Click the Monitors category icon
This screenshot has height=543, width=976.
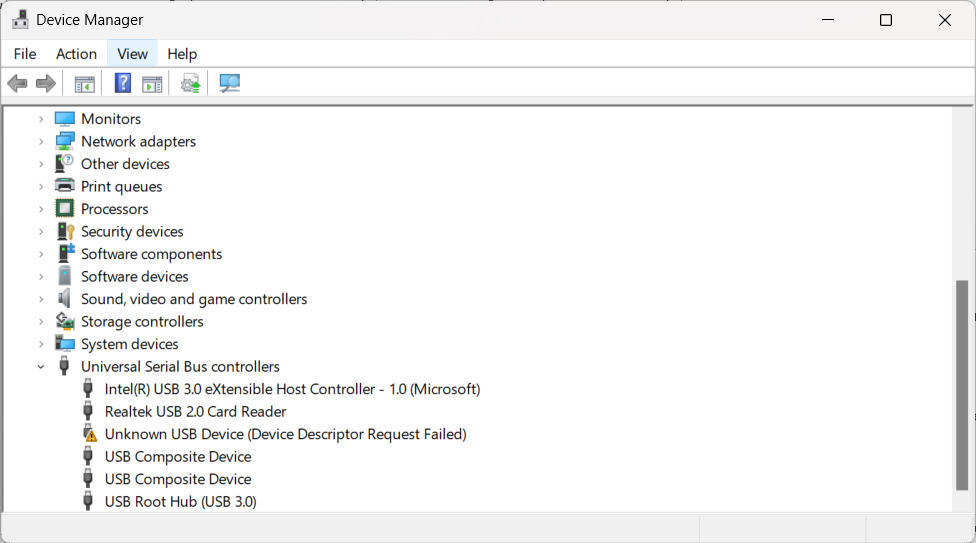click(65, 118)
